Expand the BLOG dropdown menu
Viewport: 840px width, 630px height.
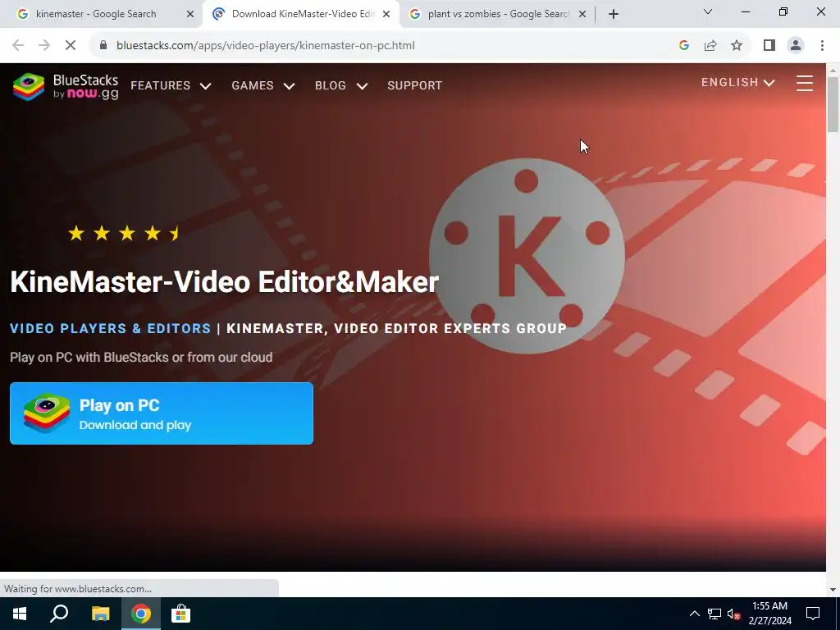tap(341, 85)
